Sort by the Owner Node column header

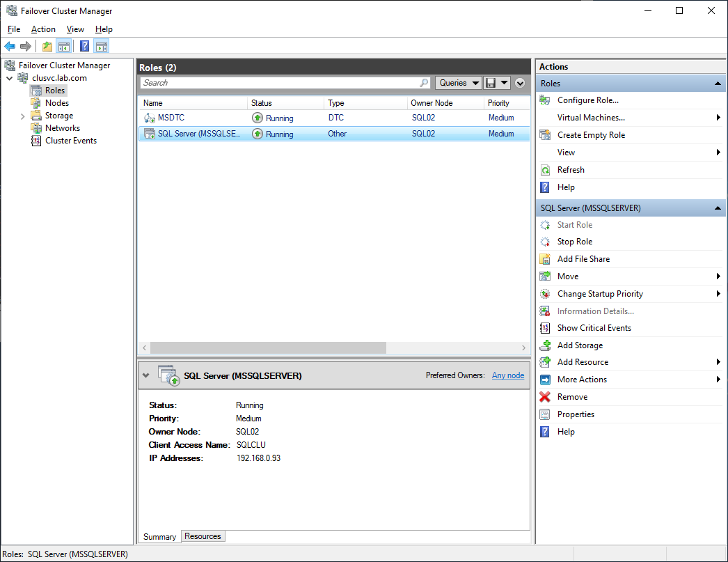[x=445, y=103]
